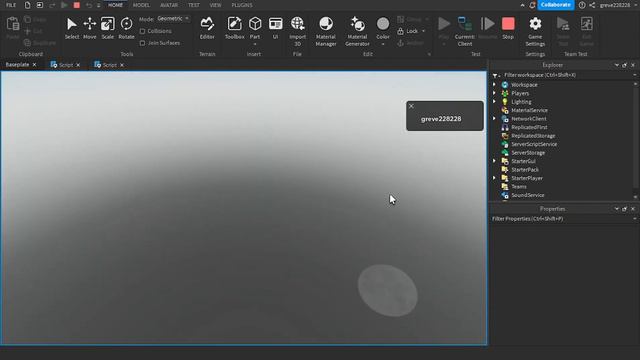Screen dimensions: 640x360
Task: Click the Collaborate button
Action: (556, 5)
